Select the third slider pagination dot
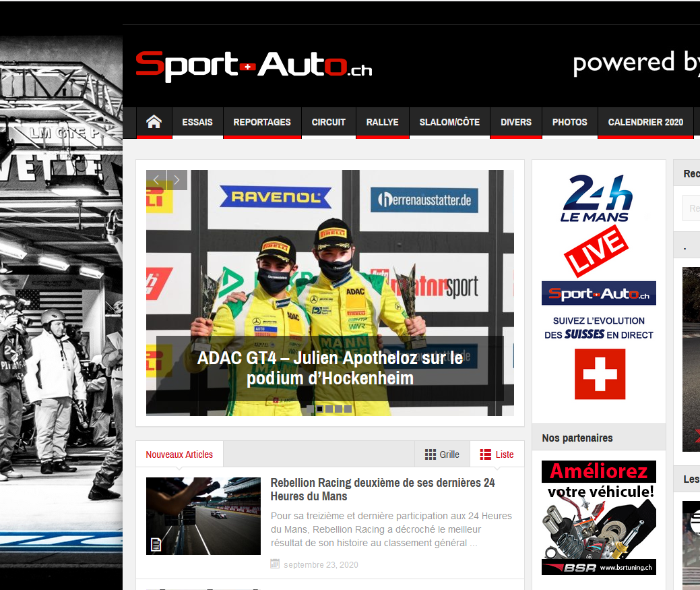Image resolution: width=700 pixels, height=590 pixels. coord(329,409)
